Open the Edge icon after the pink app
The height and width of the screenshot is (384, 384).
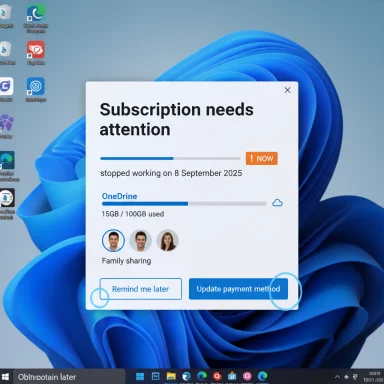pyautogui.click(x=263, y=376)
